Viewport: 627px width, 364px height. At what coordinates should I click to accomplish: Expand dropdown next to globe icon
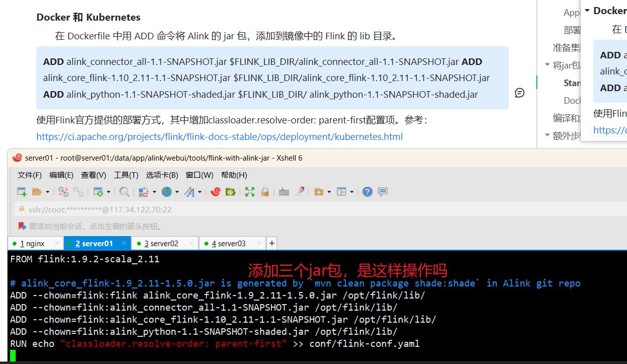click(177, 192)
